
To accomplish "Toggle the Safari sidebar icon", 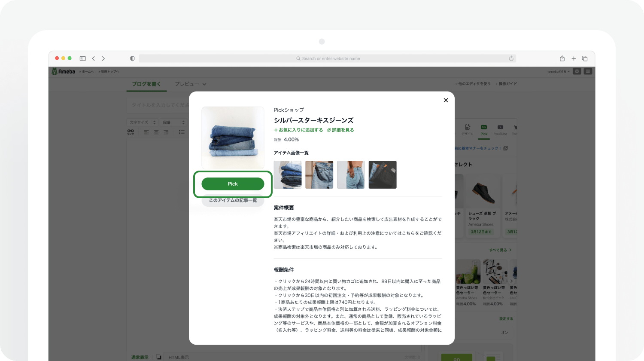I will (x=82, y=58).
